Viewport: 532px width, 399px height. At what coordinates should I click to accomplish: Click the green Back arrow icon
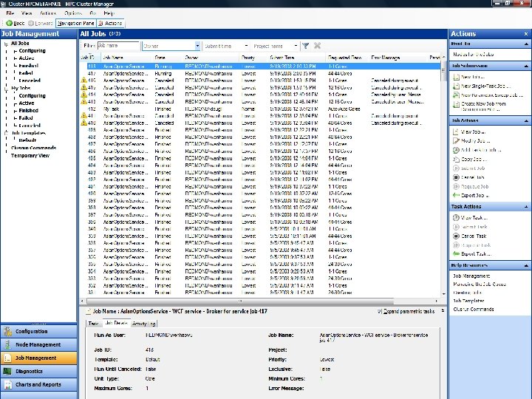click(x=9, y=23)
